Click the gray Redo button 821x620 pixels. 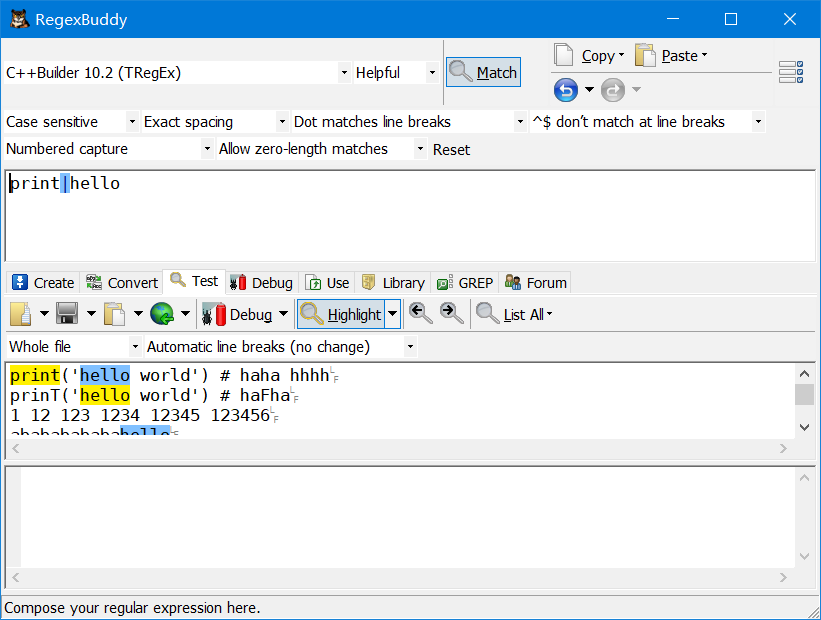pos(613,90)
